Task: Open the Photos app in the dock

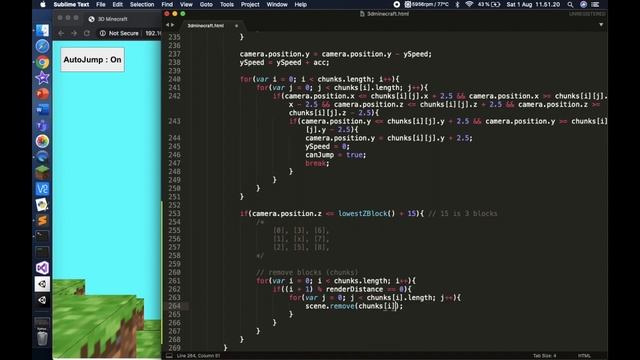Action: click(42, 141)
